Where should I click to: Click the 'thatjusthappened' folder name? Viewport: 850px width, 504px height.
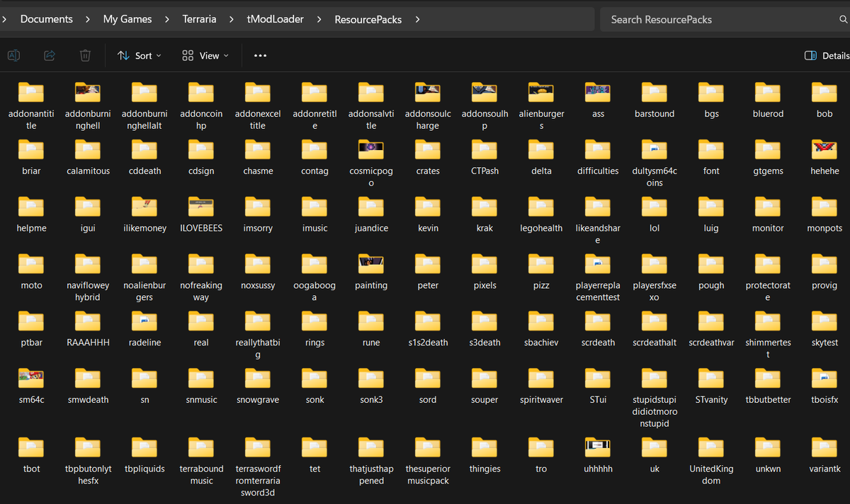pyautogui.click(x=371, y=474)
